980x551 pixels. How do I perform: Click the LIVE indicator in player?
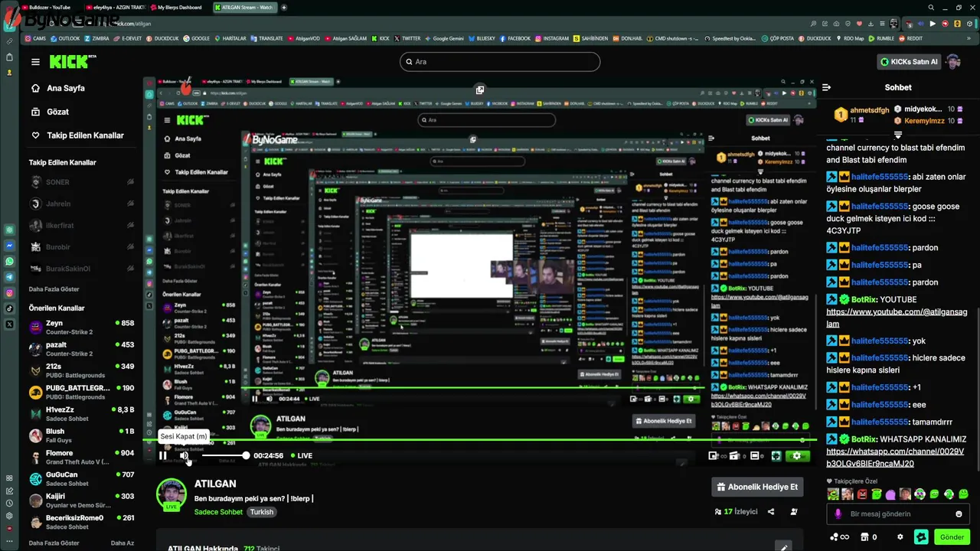coord(302,455)
